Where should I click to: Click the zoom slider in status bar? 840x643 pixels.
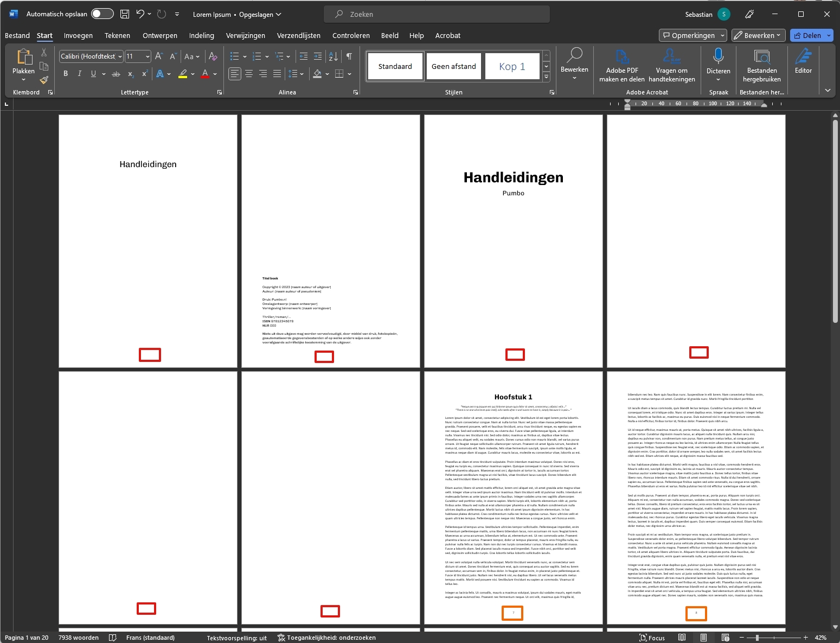pos(773,638)
